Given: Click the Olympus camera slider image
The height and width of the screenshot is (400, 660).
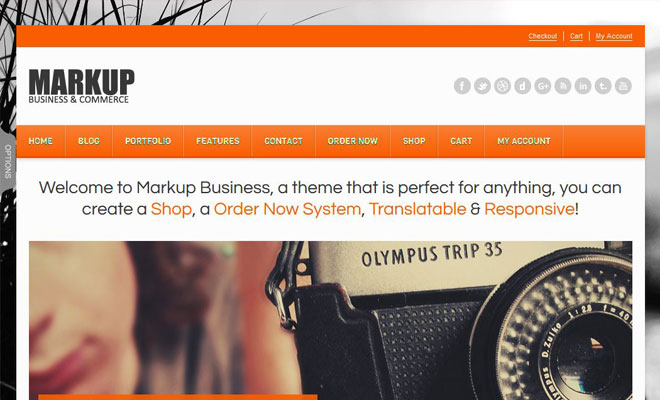Looking at the screenshot, I should [x=330, y=320].
